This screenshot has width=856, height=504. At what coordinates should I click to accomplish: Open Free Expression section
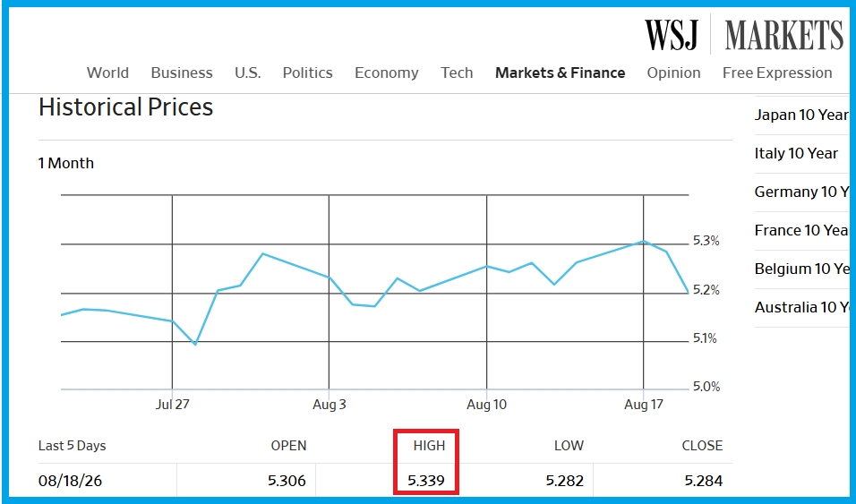tap(777, 73)
